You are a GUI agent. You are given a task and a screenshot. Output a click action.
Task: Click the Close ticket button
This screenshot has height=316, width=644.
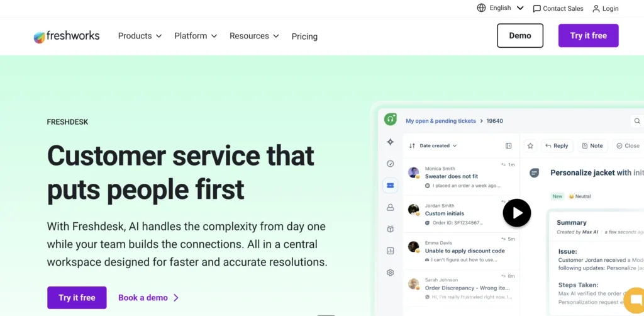628,145
